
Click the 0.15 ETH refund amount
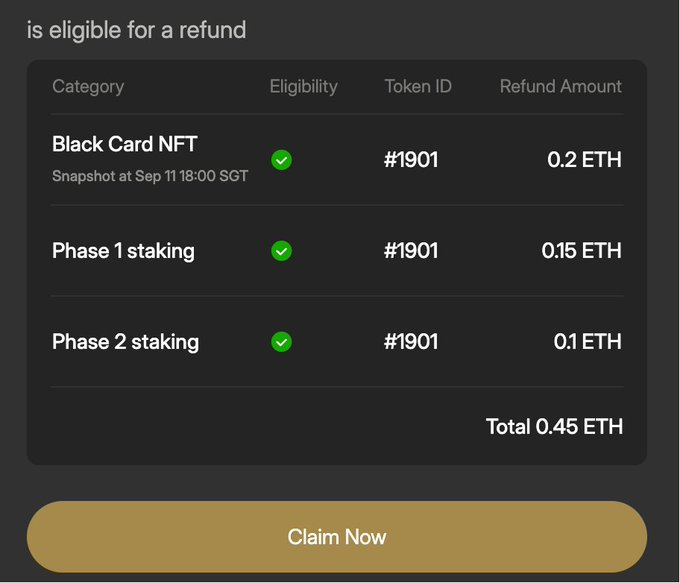click(x=582, y=251)
